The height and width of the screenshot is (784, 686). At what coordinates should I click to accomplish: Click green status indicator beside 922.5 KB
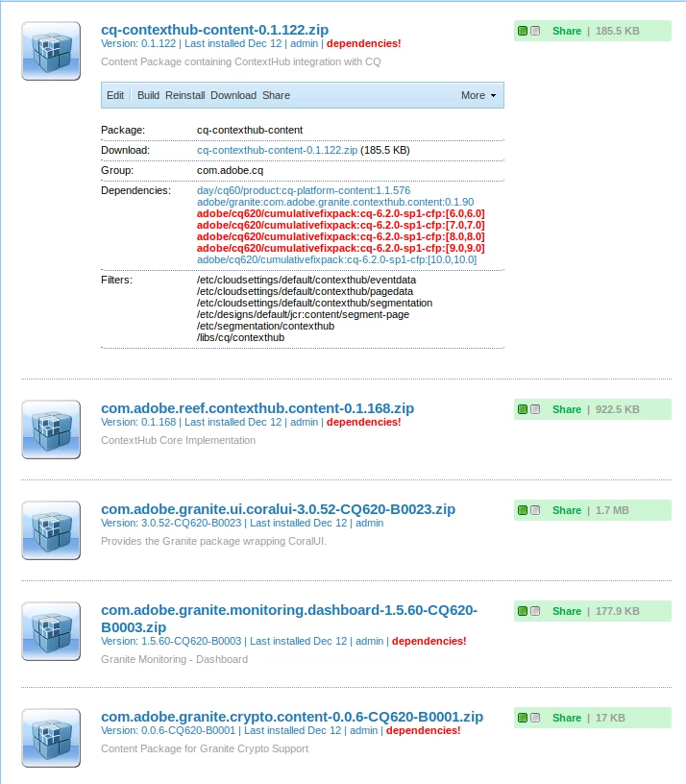tap(523, 409)
